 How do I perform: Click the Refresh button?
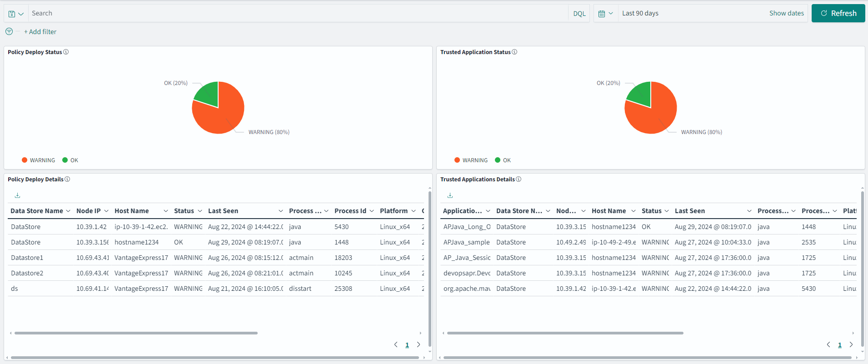838,13
